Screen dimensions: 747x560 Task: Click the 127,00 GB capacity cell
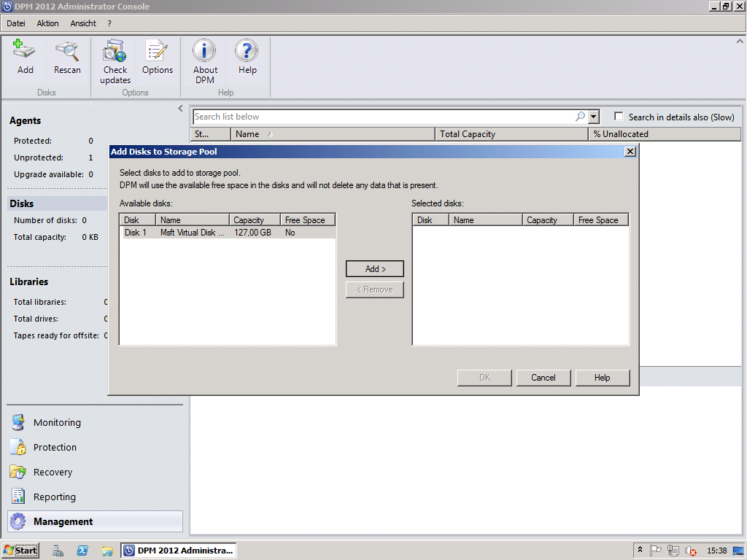click(252, 233)
